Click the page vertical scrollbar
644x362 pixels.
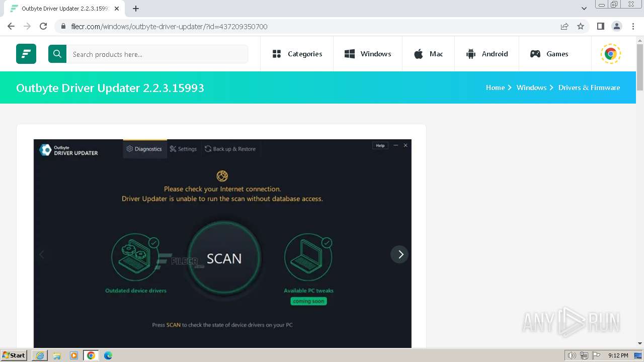pos(640,68)
